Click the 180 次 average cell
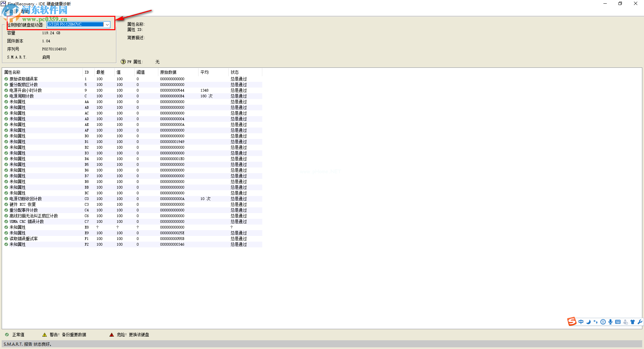Viewport: 644px width, 349px height. (206, 96)
